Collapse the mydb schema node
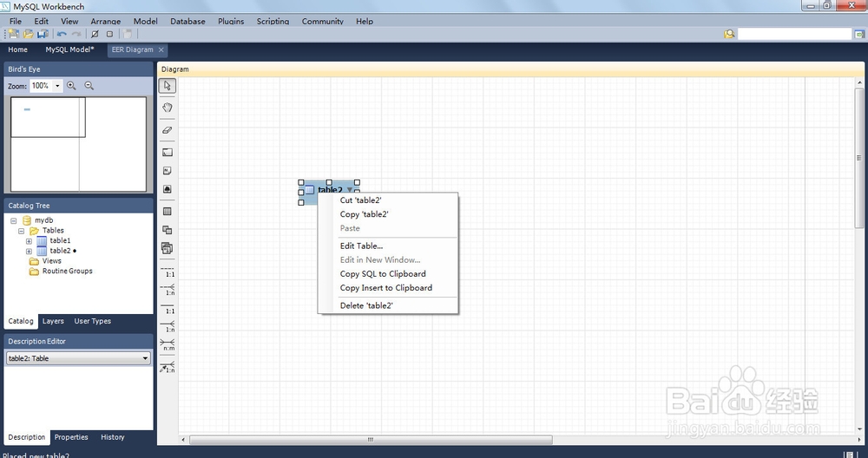This screenshot has height=458, width=868. click(13, 220)
